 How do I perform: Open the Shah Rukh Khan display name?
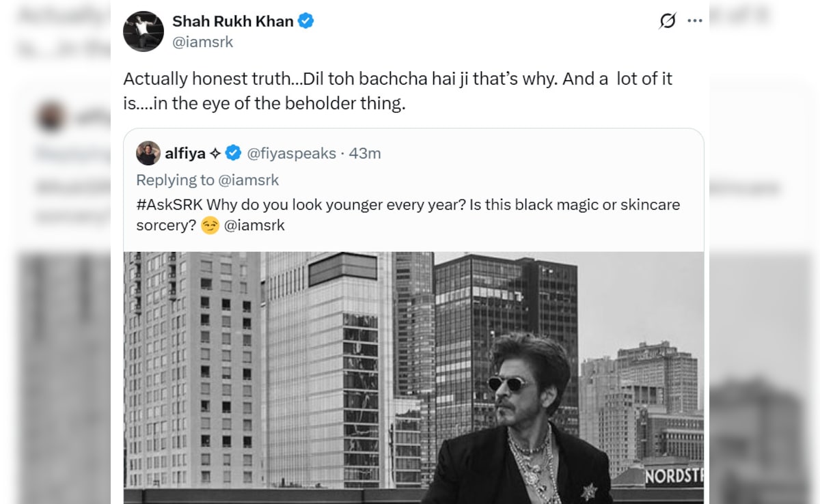[x=232, y=21]
